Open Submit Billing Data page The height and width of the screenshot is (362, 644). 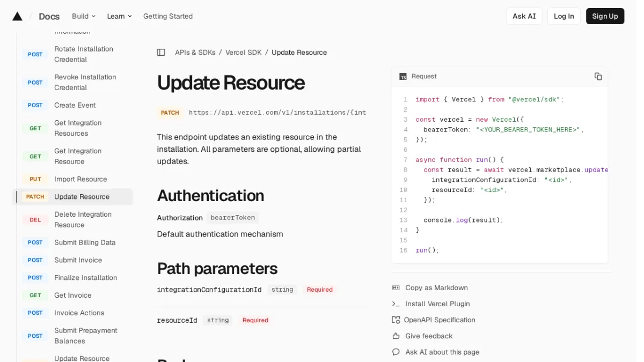pos(85,242)
